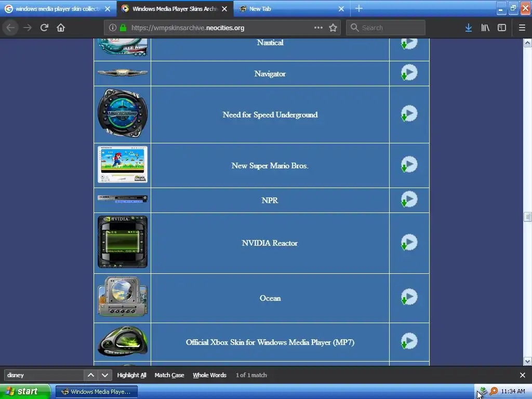Close the find bar
The width and height of the screenshot is (532, 399).
click(523, 375)
